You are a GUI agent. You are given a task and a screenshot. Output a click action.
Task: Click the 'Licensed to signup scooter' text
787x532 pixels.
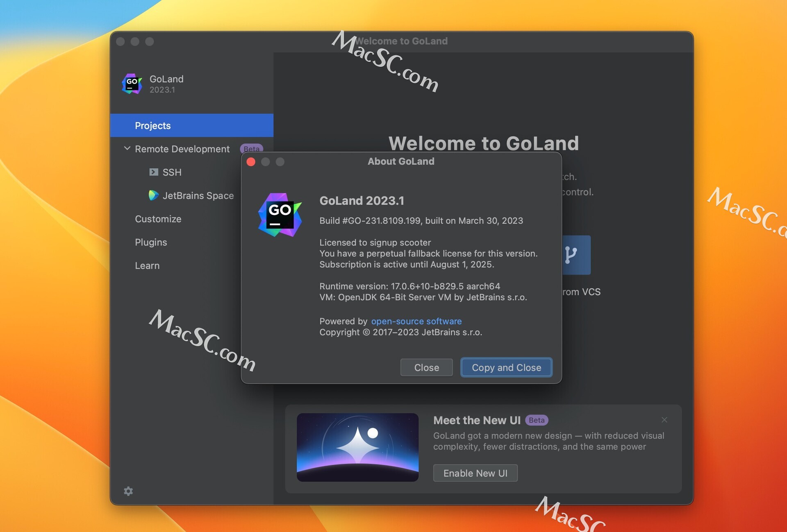pos(375,242)
